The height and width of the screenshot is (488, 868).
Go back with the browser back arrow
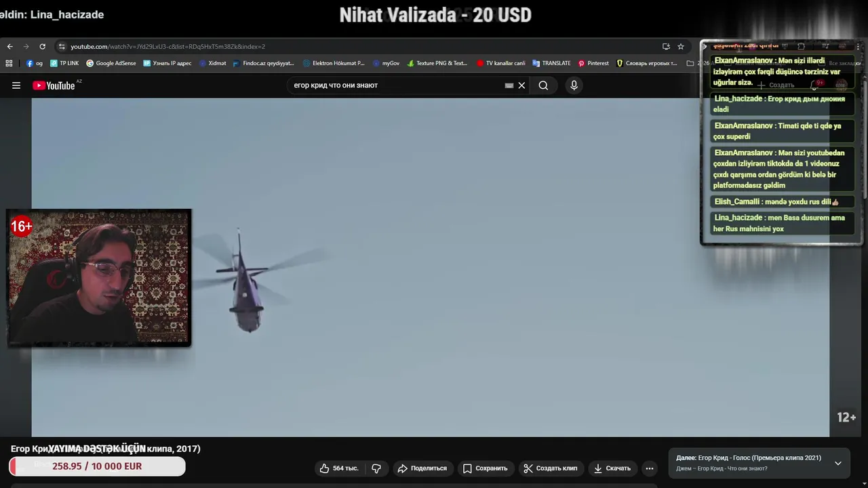(9, 47)
